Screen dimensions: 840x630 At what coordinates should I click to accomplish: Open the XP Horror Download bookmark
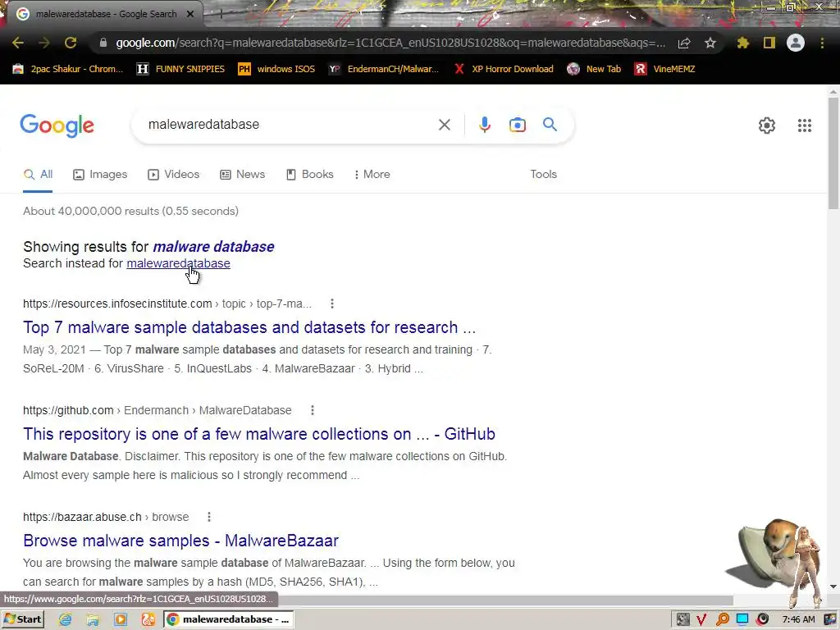pyautogui.click(x=504, y=69)
